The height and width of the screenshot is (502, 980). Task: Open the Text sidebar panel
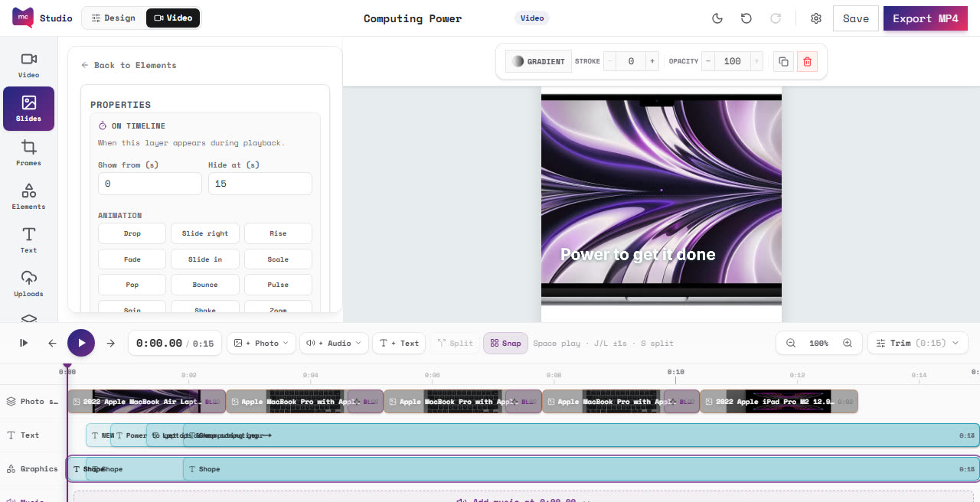pyautogui.click(x=28, y=240)
